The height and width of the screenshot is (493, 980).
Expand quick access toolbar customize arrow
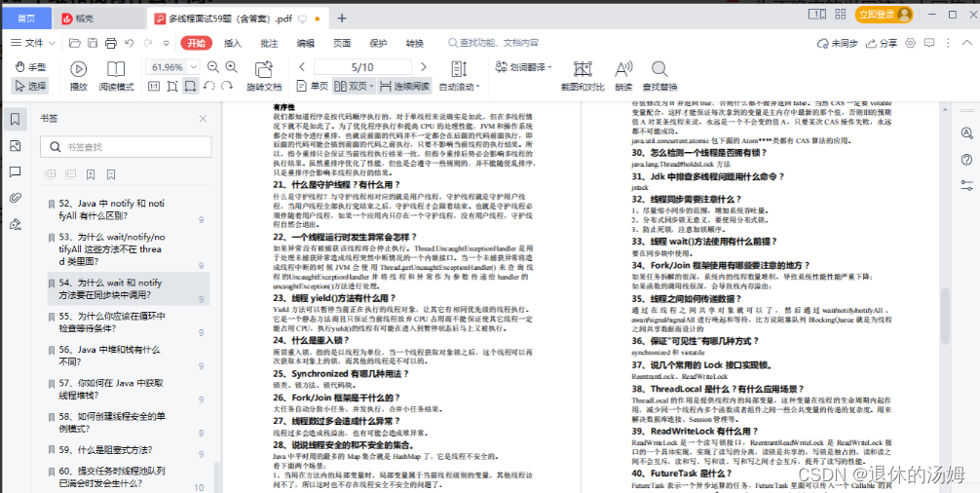(167, 43)
